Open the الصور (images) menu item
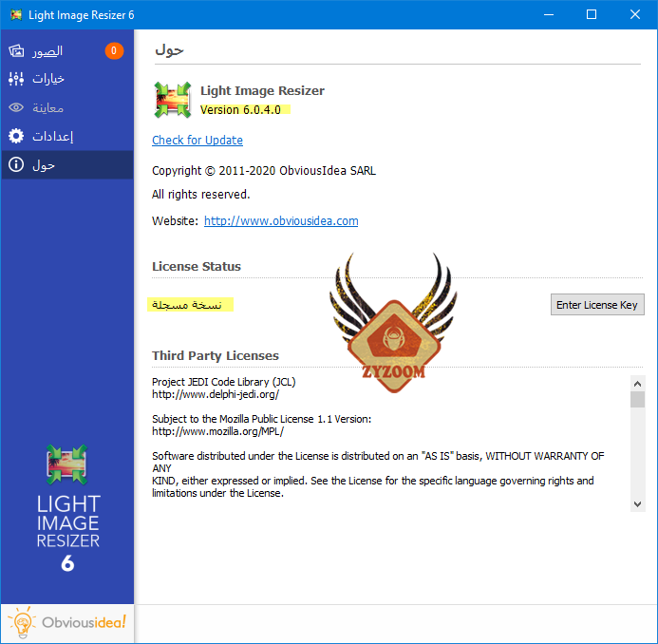This screenshot has height=644, width=658. tap(67, 50)
